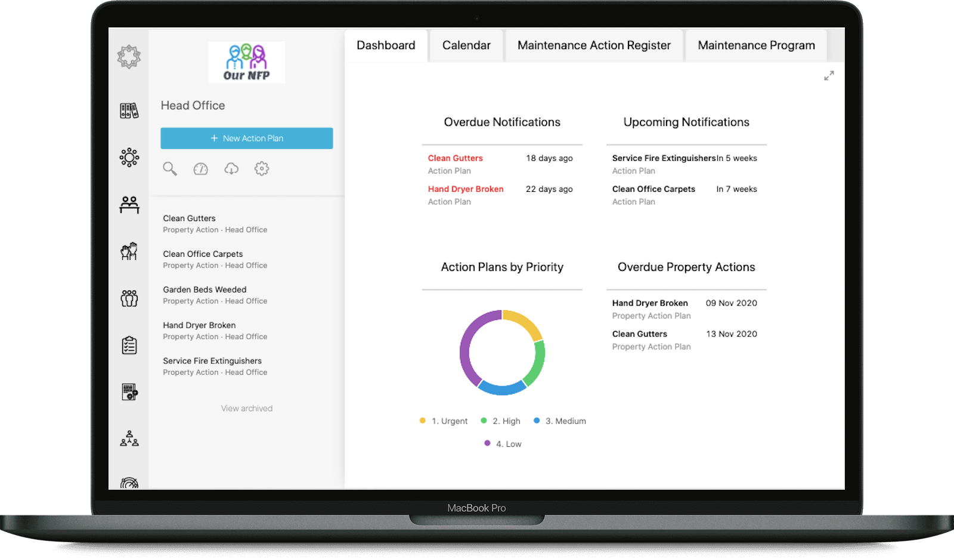This screenshot has height=560, width=954.
Task: Click the star-shaped emblem icon atop the sidebar
Action: tap(129, 57)
